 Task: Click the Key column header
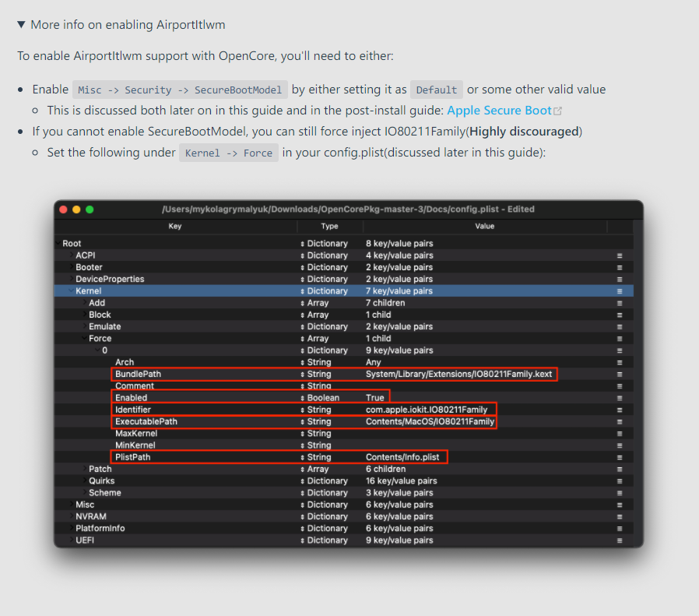(175, 227)
